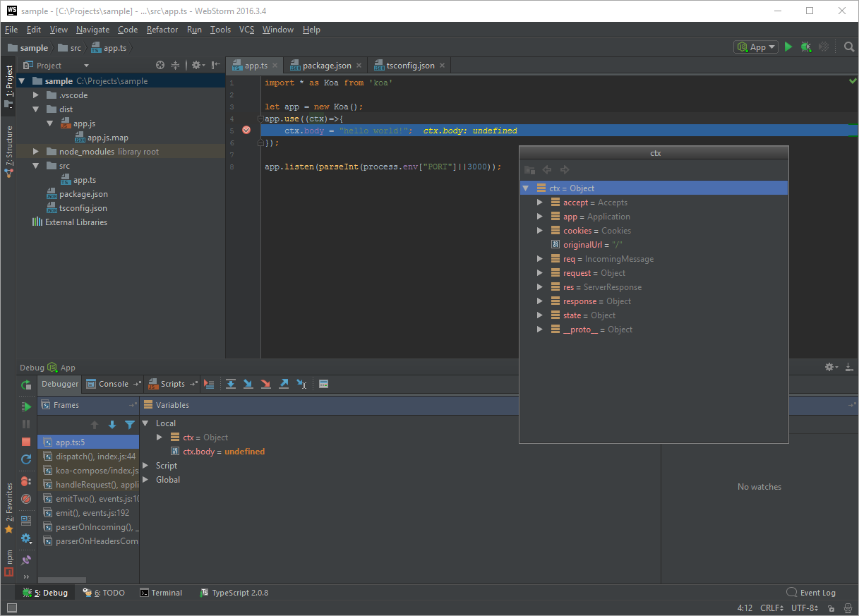Click Show Execution Point icon

(209, 384)
